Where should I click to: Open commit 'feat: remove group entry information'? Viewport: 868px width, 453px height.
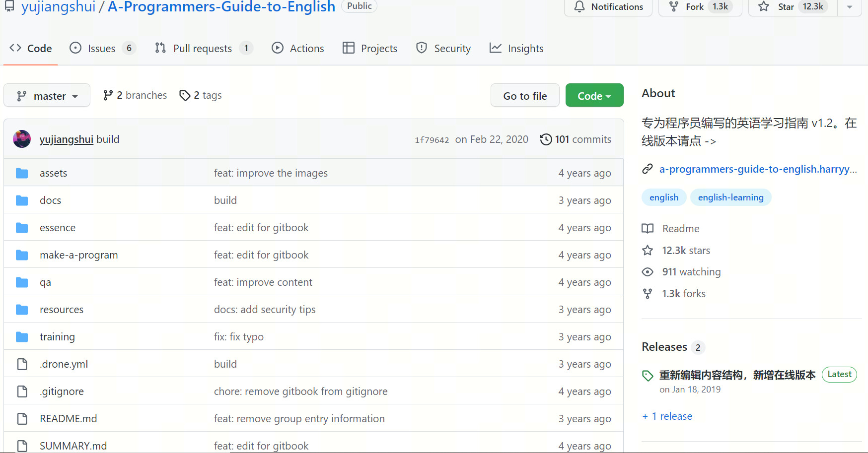tap(299, 419)
